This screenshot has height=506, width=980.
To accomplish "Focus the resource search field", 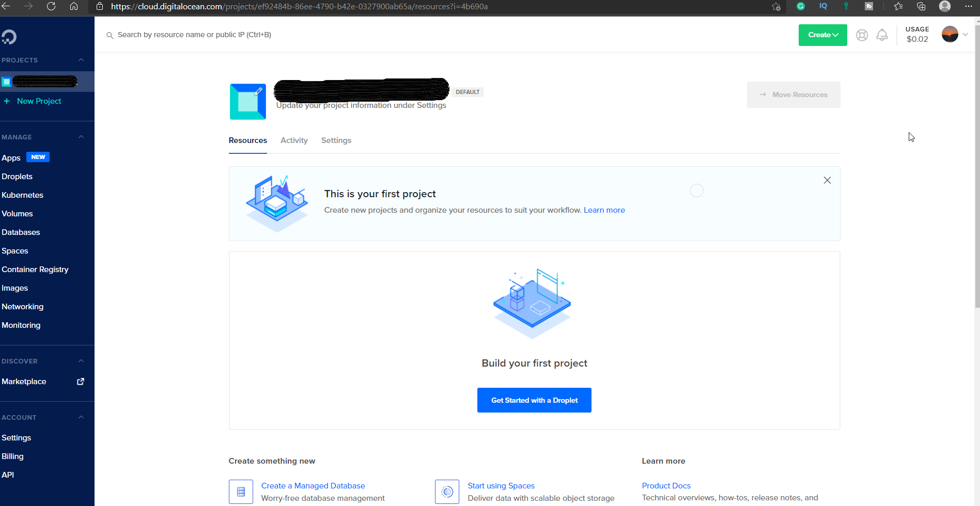I will [194, 35].
